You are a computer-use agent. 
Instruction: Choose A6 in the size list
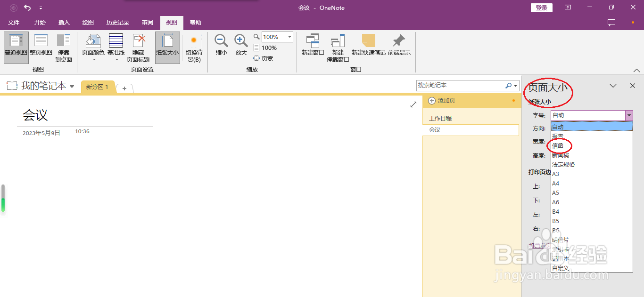(592, 202)
